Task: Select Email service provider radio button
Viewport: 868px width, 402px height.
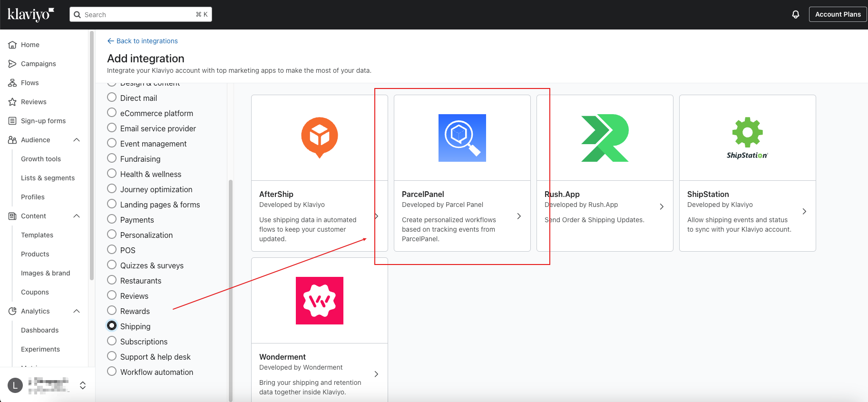Action: click(x=112, y=128)
